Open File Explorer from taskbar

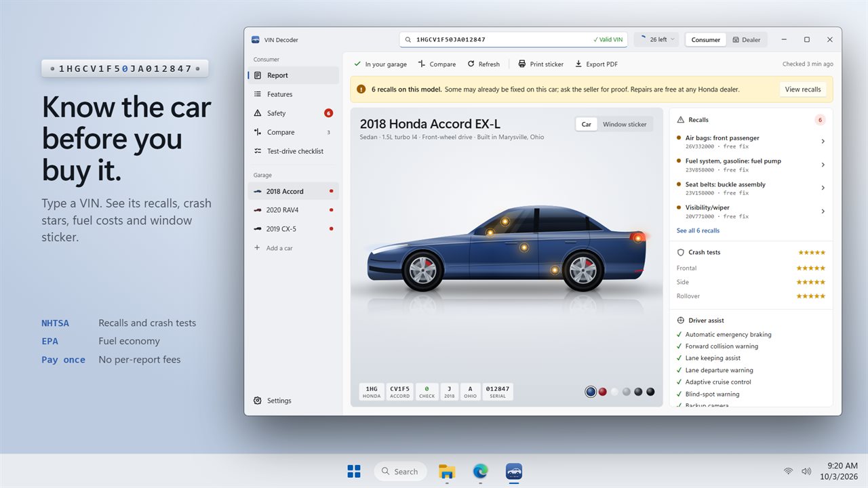pyautogui.click(x=447, y=471)
